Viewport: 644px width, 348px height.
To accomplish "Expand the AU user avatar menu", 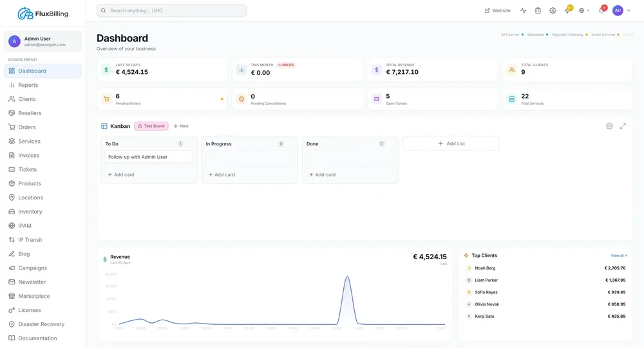I will click(621, 11).
